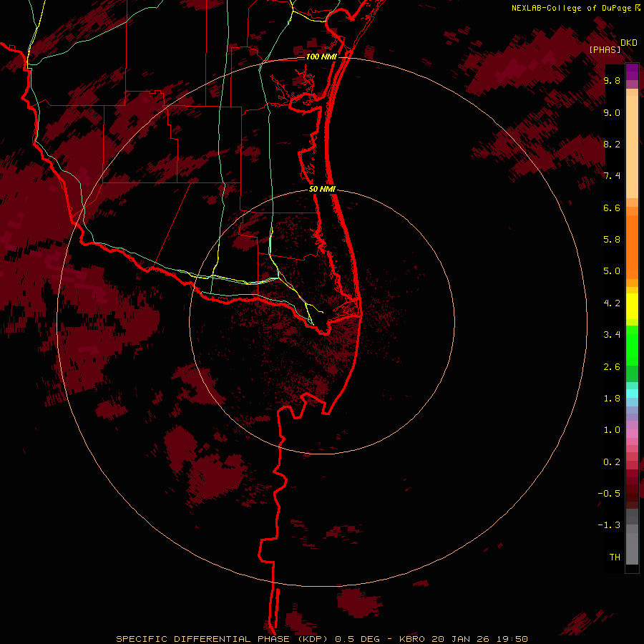The image size is (644, 644).
Task: Select the 0.2 legend value
Action: 612,462
